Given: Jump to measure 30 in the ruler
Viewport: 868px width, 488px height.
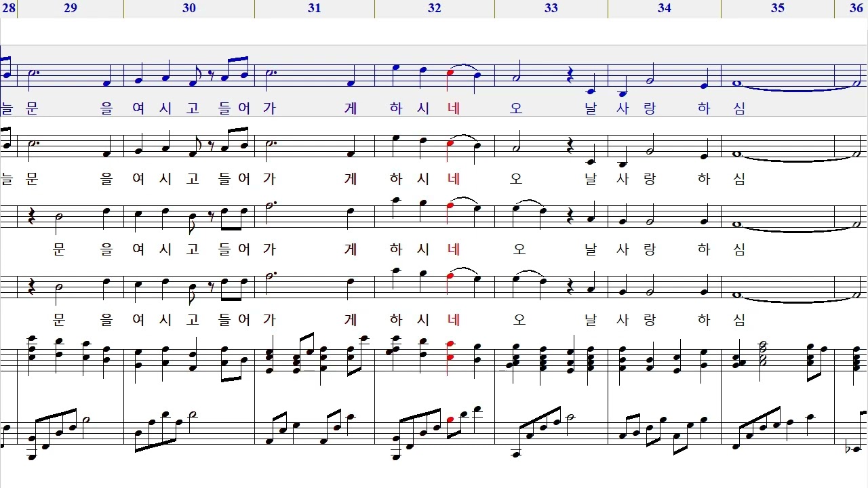Looking at the screenshot, I should (189, 8).
